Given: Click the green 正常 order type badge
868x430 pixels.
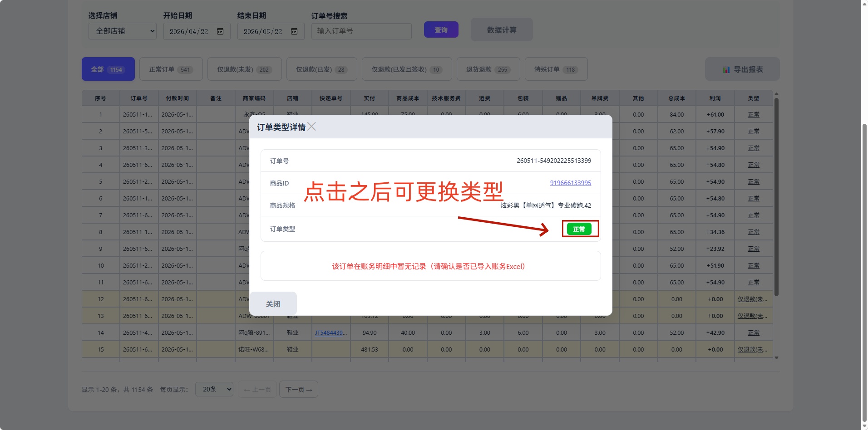Looking at the screenshot, I should pos(579,229).
